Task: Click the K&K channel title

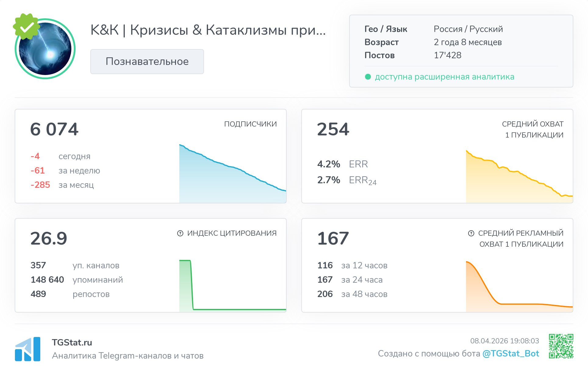Action: 208,30
